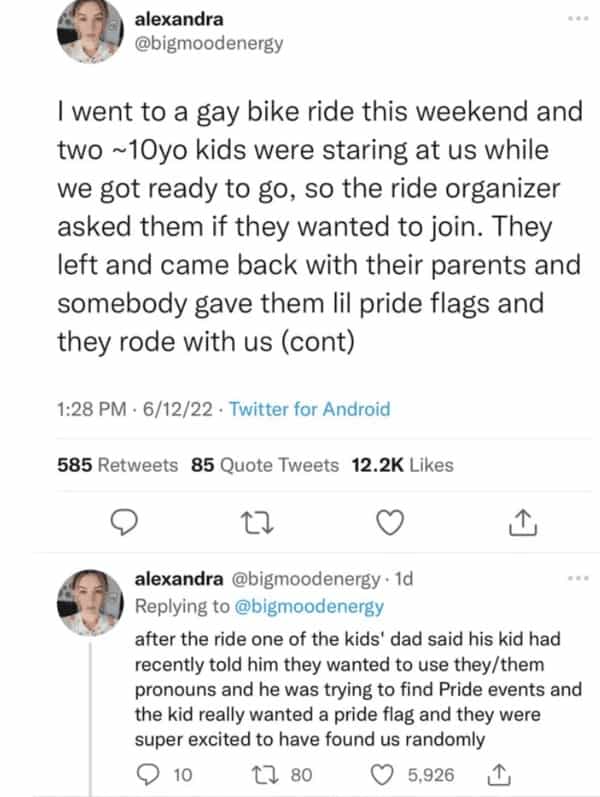Reply to the main tweet
The height and width of the screenshot is (797, 600).
pos(123,522)
